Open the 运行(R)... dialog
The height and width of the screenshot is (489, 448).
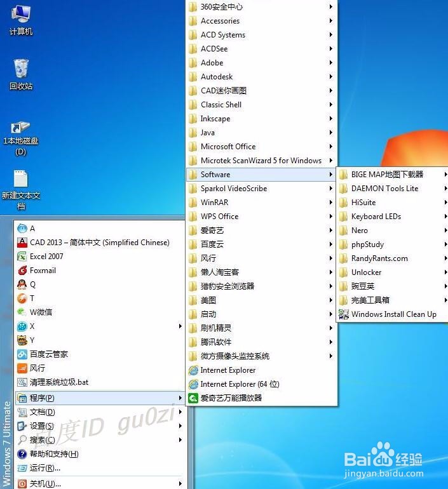[x=100, y=468]
